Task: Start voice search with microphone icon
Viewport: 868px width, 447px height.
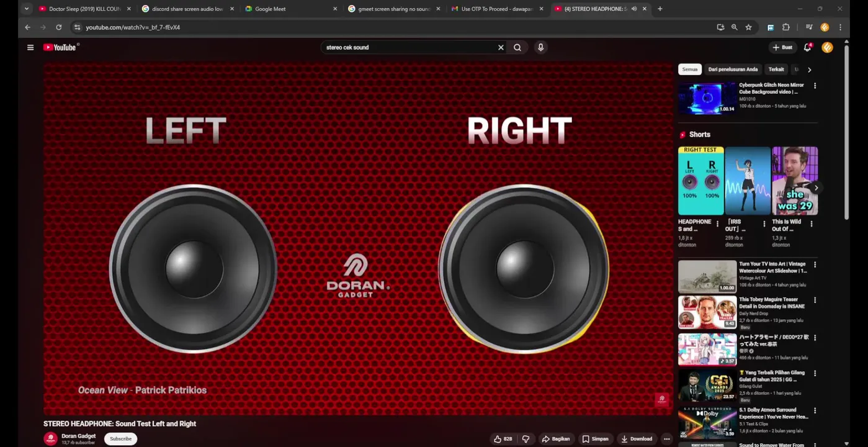Action: (x=540, y=47)
